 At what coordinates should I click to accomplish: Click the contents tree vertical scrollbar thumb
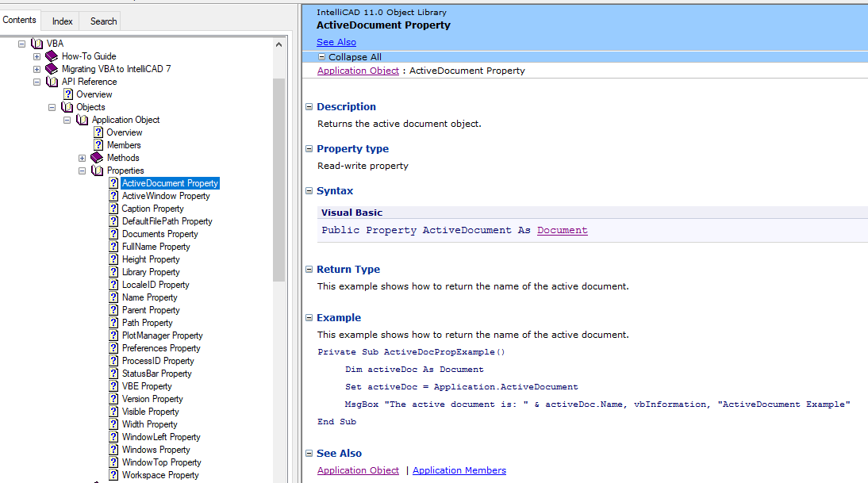279,180
